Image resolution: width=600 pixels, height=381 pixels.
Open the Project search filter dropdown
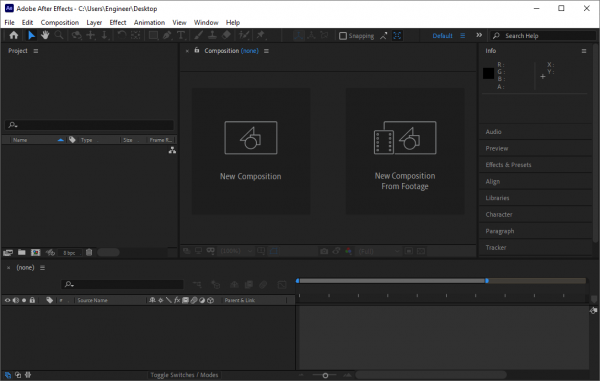[x=13, y=125]
